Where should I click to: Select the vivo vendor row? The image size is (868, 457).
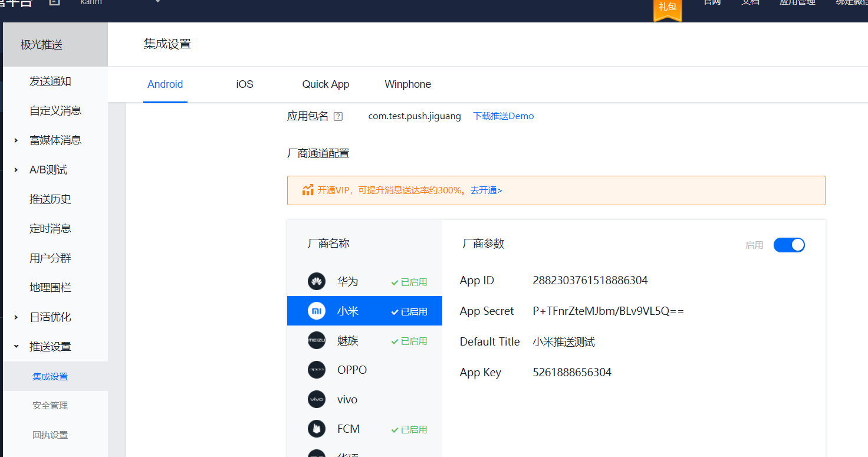pyautogui.click(x=364, y=399)
